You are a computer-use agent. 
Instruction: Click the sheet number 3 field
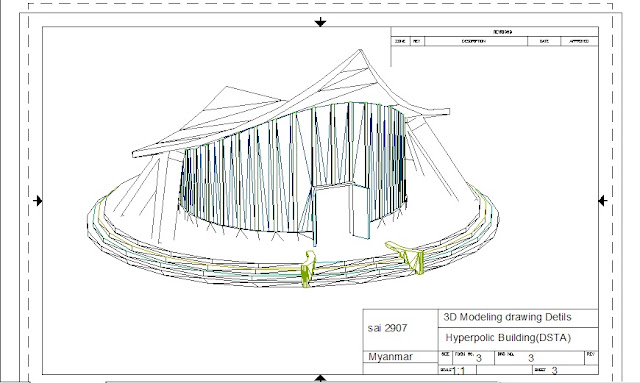coord(565,370)
